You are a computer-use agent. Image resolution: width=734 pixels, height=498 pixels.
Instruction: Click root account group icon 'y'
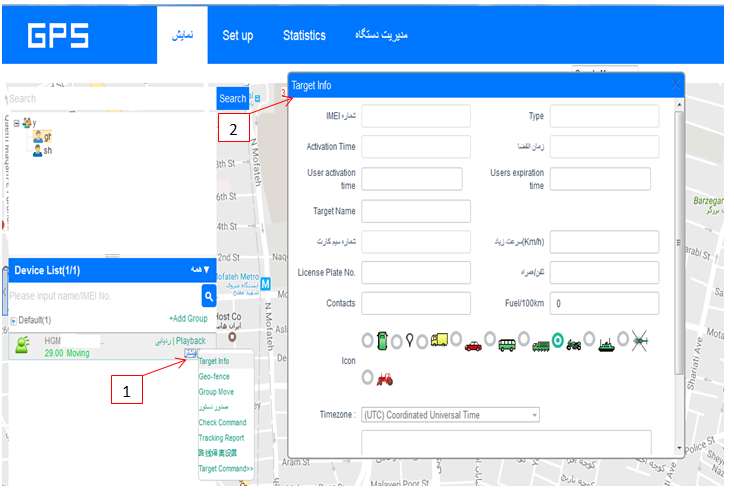pos(27,123)
